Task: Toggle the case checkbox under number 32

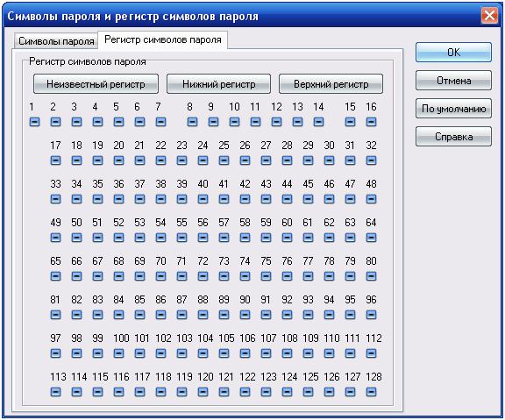Action: (x=371, y=160)
